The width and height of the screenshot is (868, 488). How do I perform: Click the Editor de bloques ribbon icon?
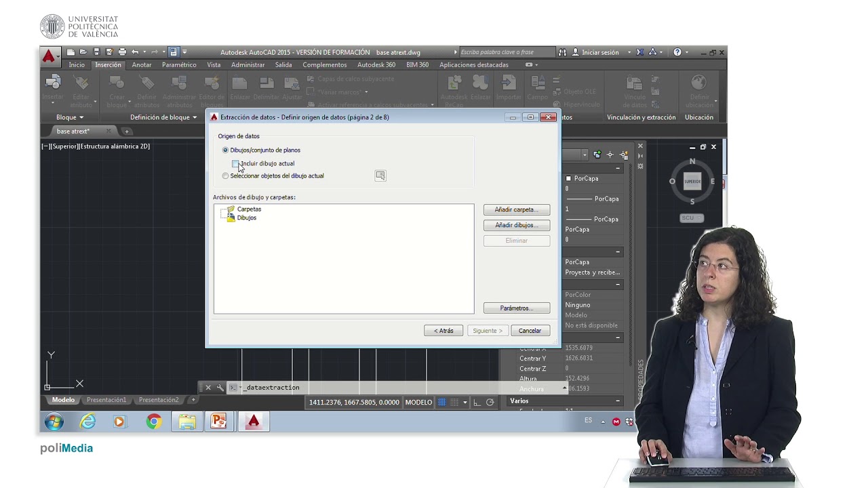coord(212,83)
